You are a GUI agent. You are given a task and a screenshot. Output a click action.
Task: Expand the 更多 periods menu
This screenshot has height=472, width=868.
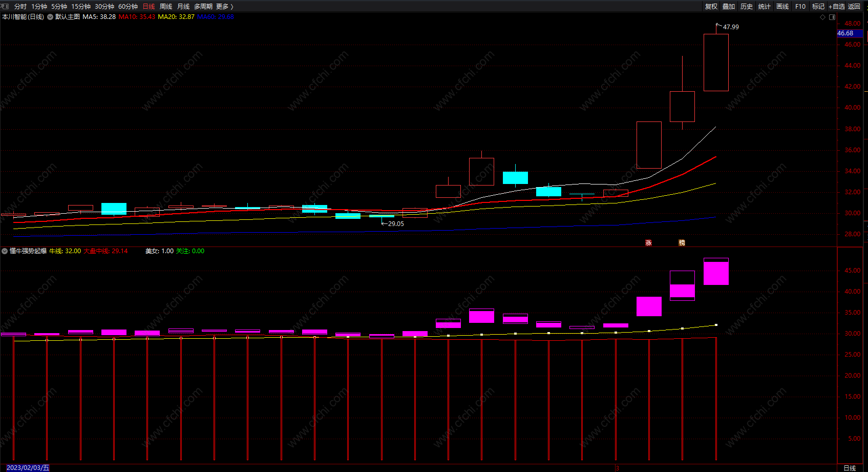225,7
